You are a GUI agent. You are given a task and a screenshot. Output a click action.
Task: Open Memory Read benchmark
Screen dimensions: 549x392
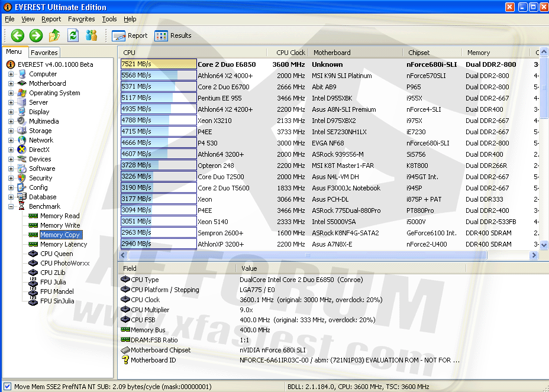tap(60, 216)
